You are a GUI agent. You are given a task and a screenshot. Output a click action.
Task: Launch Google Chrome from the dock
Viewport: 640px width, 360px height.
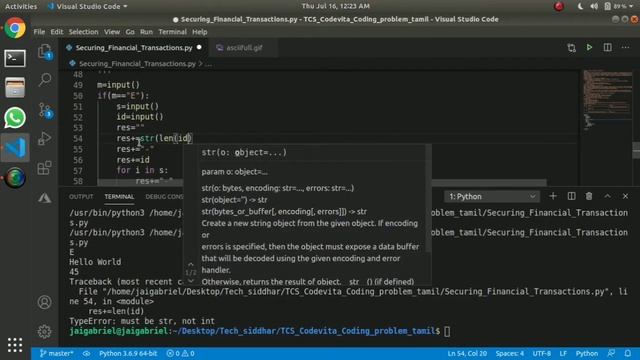pos(15,28)
